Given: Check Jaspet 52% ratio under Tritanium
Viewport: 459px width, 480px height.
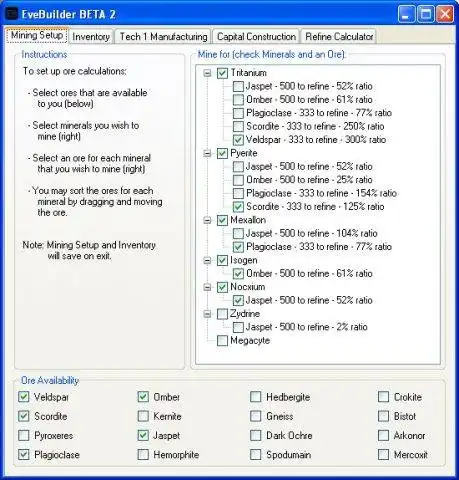Looking at the screenshot, I should click(x=238, y=86).
